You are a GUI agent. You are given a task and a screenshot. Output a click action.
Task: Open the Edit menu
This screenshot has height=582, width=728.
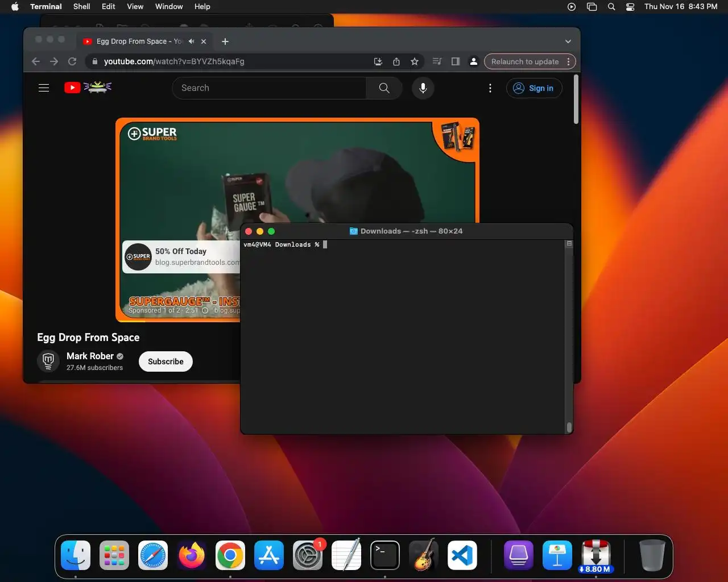pyautogui.click(x=109, y=7)
